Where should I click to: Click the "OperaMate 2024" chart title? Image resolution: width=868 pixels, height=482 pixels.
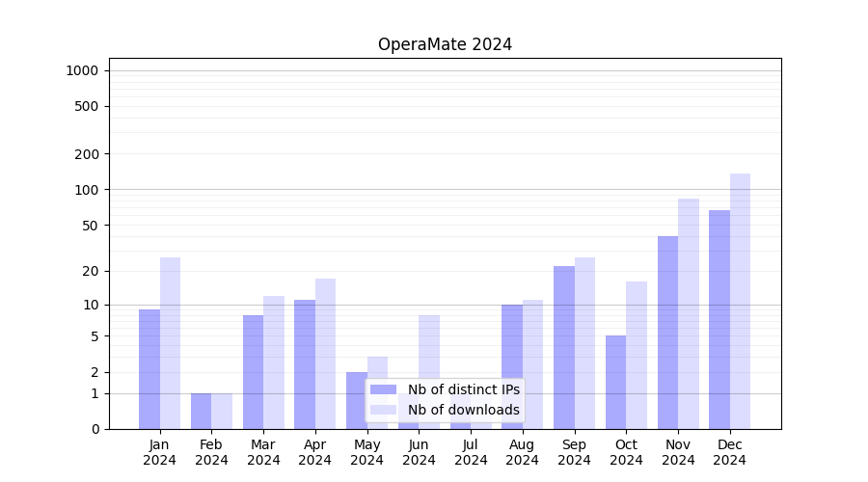click(445, 44)
